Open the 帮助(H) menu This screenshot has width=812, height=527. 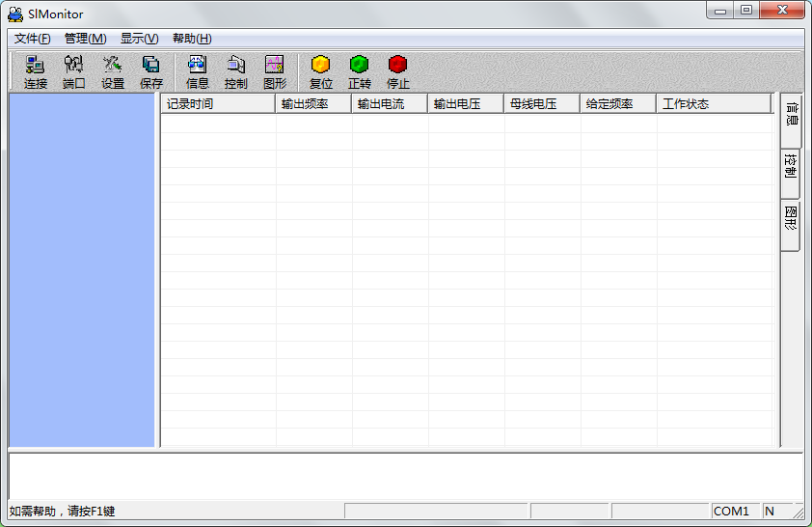click(x=192, y=39)
